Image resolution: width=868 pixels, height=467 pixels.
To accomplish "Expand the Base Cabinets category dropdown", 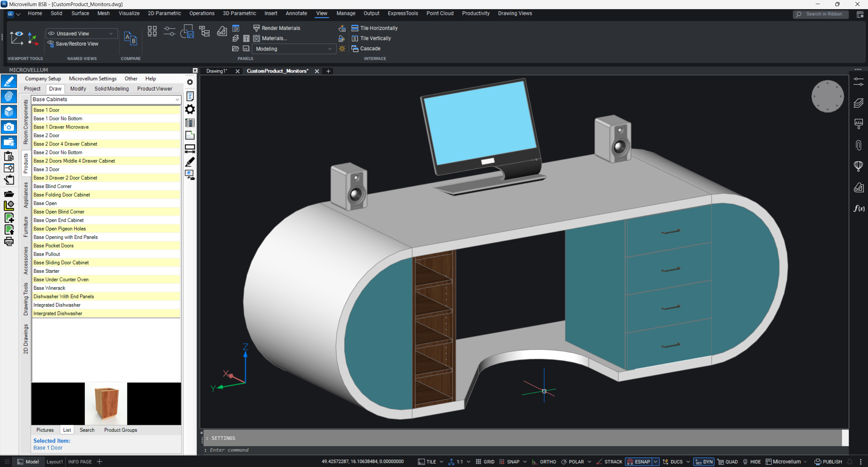I will tap(177, 99).
